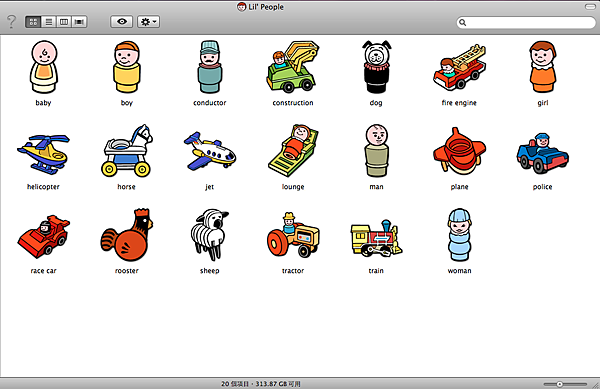The height and width of the screenshot is (389, 600).
Task: Switch to column view mode
Action: (64, 22)
